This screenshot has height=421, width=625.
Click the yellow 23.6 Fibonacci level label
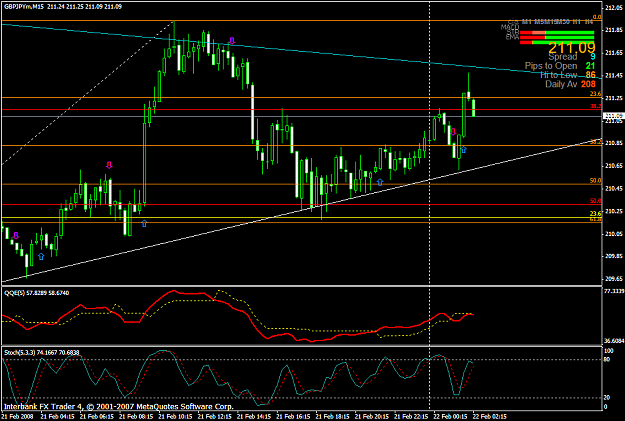coord(596,214)
